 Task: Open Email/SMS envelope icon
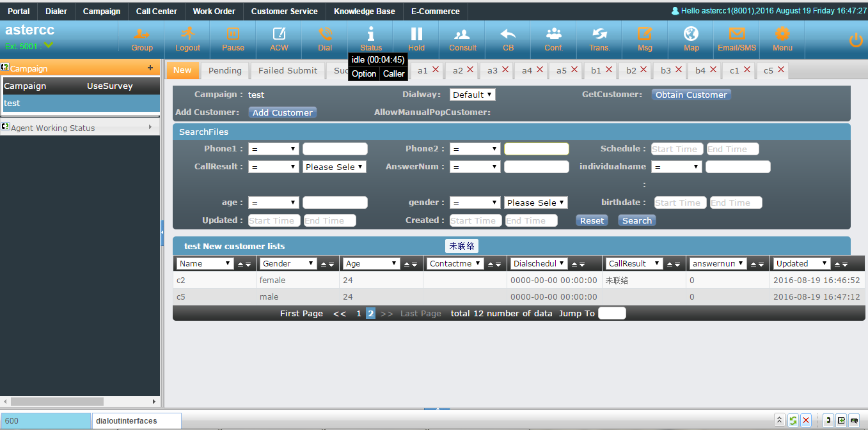tap(737, 35)
